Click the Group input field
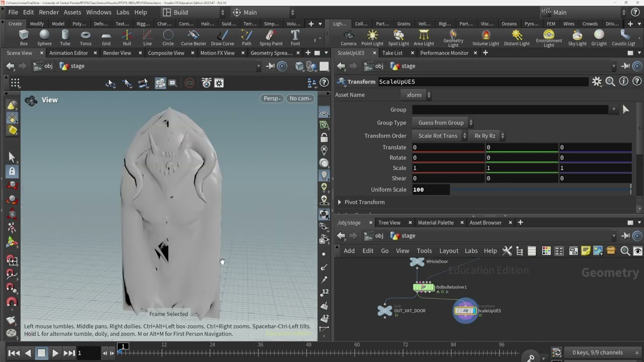 (510, 110)
